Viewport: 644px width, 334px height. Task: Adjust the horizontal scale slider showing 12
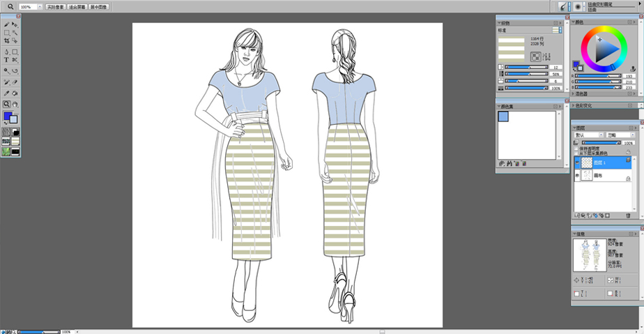point(526,67)
